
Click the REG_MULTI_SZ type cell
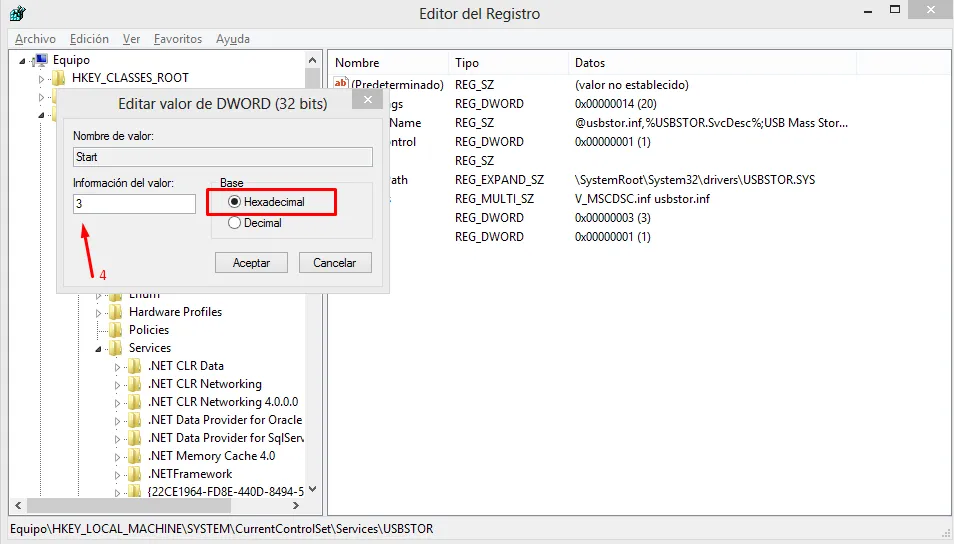click(494, 198)
